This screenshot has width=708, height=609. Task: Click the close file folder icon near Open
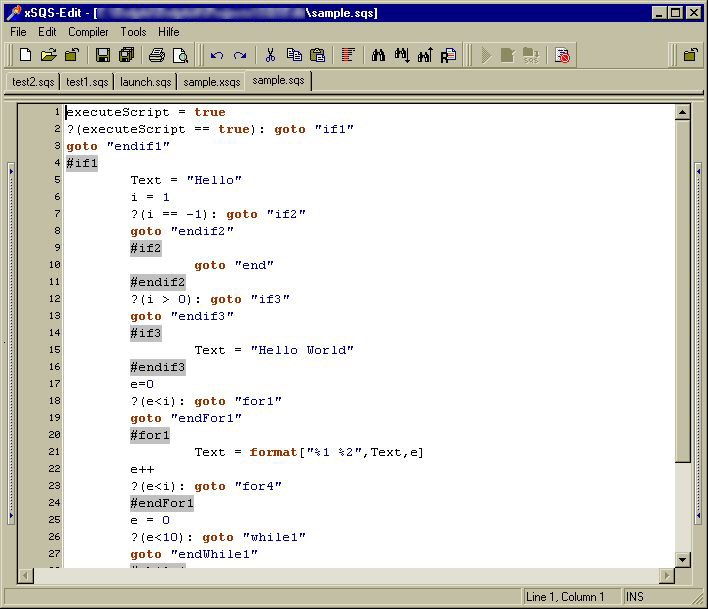click(72, 55)
